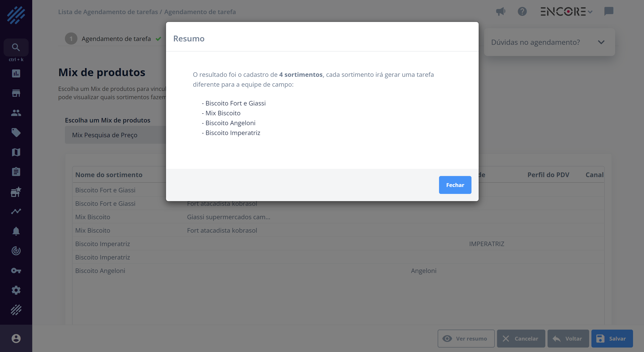Open the help question mark icon
This screenshot has height=352, width=644.
[522, 11]
